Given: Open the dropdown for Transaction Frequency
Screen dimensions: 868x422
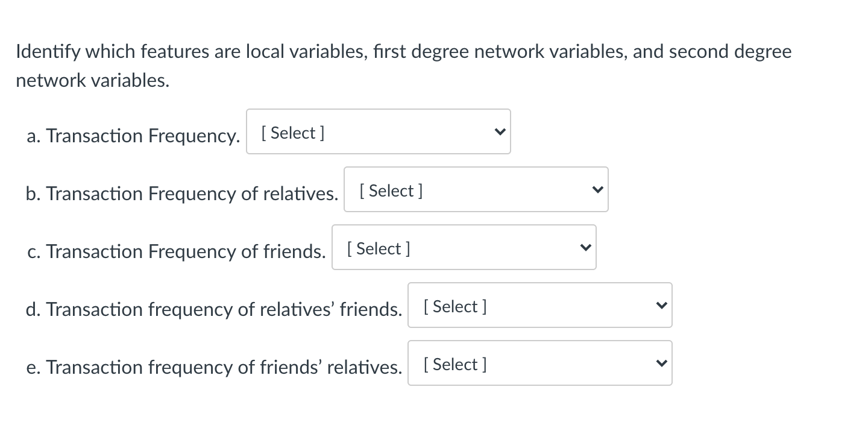Looking at the screenshot, I should coord(379,131).
